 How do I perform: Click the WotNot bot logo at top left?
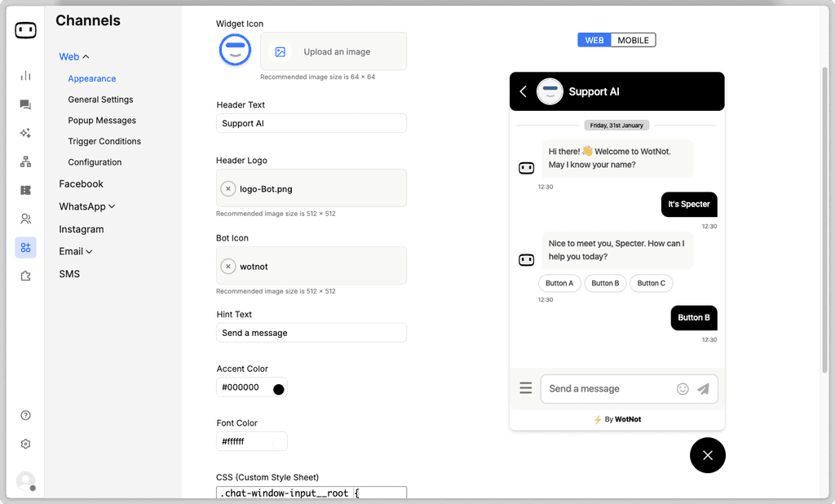coord(25,29)
